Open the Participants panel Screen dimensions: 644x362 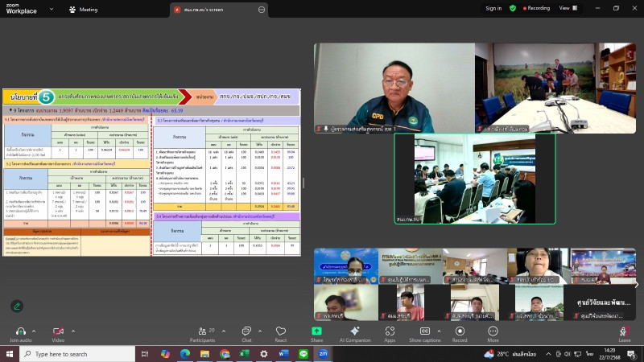click(202, 331)
